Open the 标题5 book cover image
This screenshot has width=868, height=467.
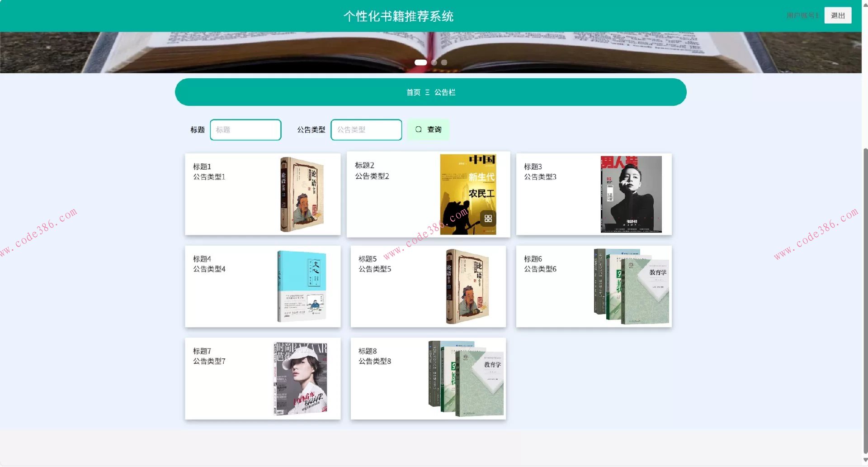pos(467,286)
